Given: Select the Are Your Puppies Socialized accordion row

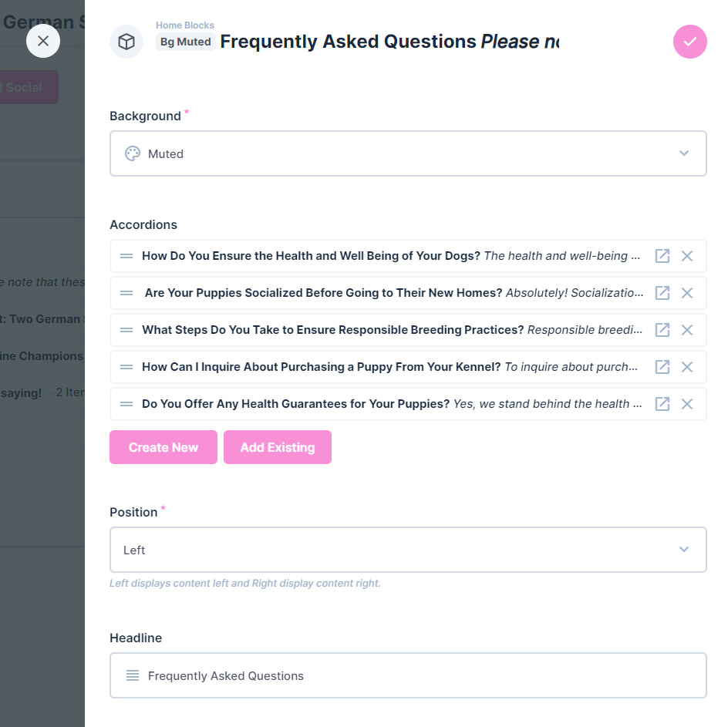Looking at the screenshot, I should click(x=408, y=293).
